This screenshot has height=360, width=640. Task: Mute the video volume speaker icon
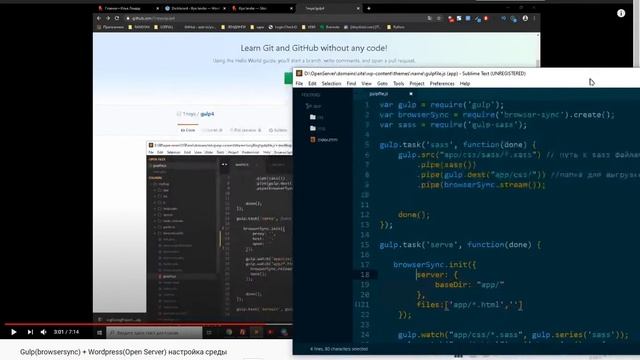[x=43, y=332]
